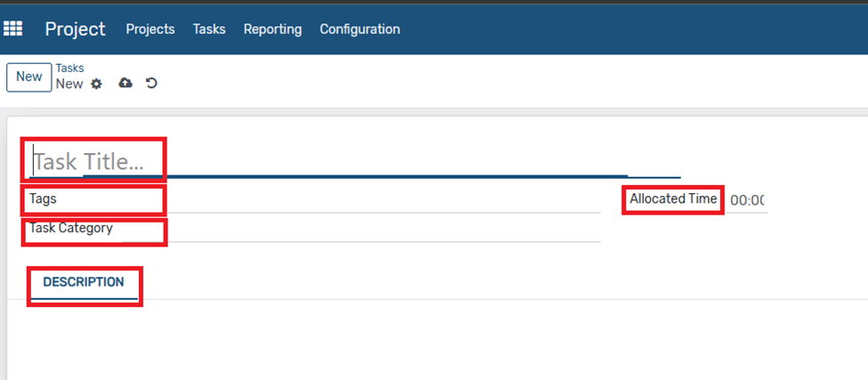Discard changes with the undo arrow icon
The image size is (868, 380).
[x=151, y=83]
